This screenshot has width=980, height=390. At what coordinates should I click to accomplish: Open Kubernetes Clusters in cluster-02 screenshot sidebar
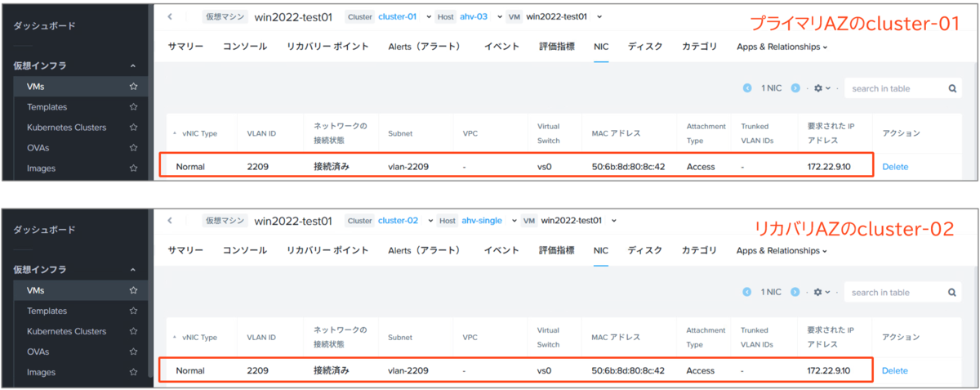[67, 331]
